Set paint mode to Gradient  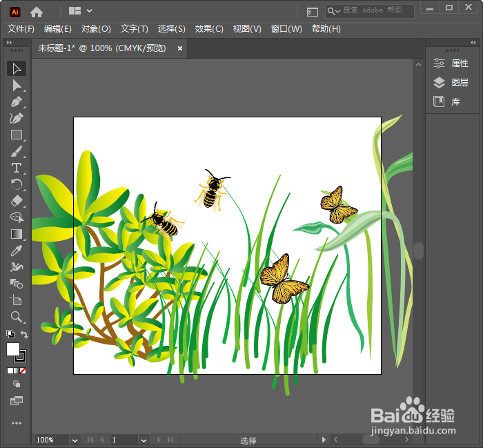tap(17, 371)
